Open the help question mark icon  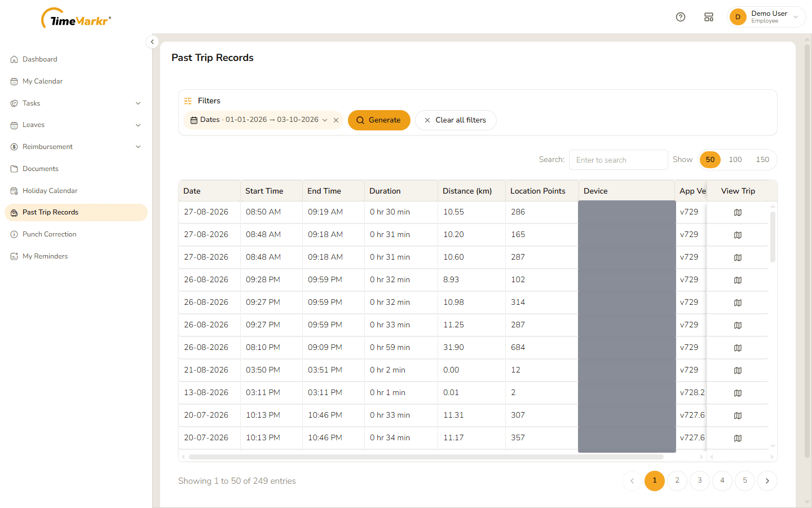point(681,17)
